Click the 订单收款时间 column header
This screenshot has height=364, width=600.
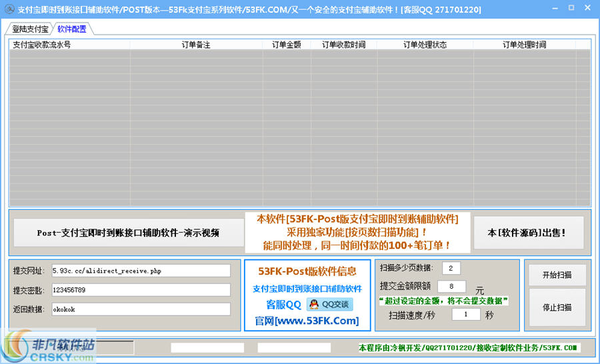click(x=343, y=45)
